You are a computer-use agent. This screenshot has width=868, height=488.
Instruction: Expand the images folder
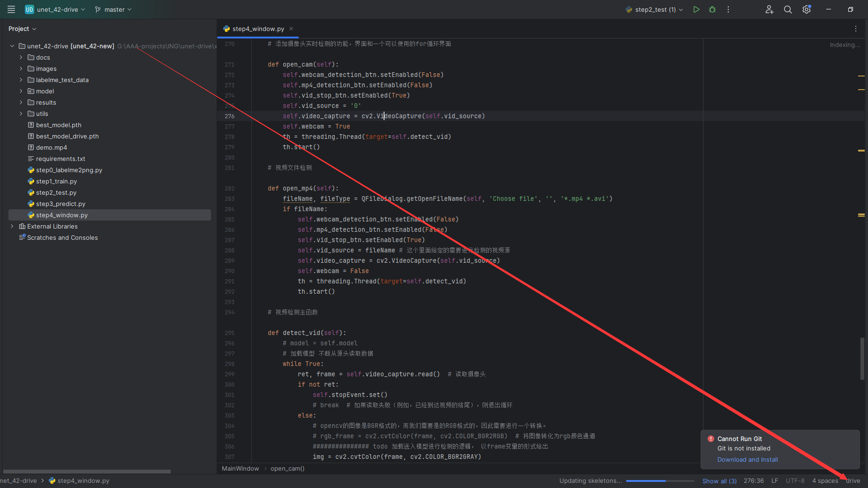point(21,69)
